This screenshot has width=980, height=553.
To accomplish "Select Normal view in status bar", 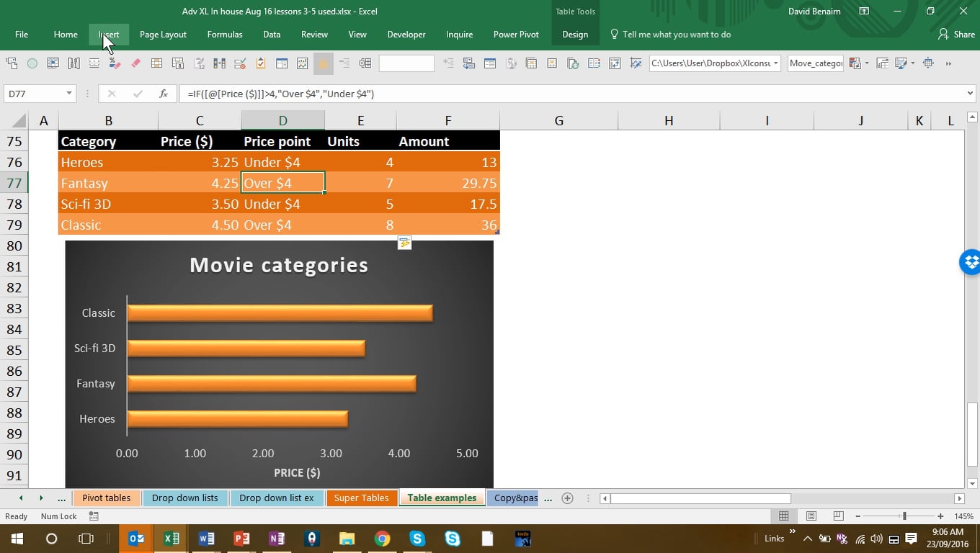I will [783, 516].
